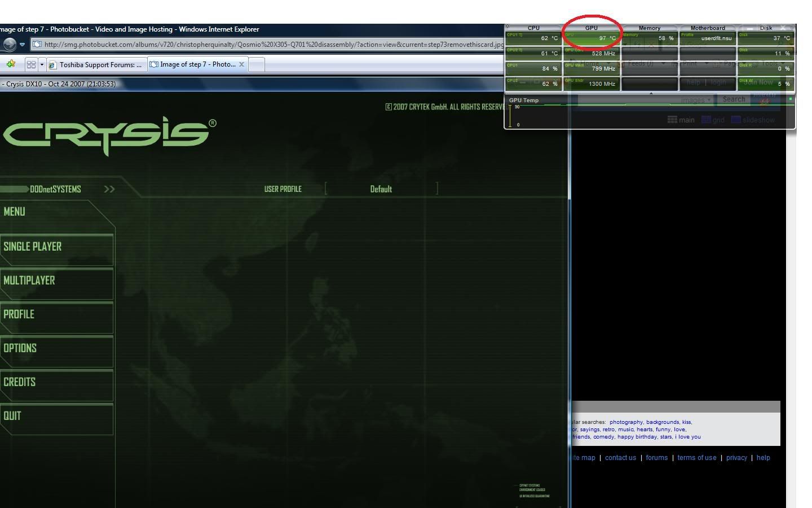812x508 pixels.
Task: Click the CPU1 84 % usage cell
Action: coord(533,69)
